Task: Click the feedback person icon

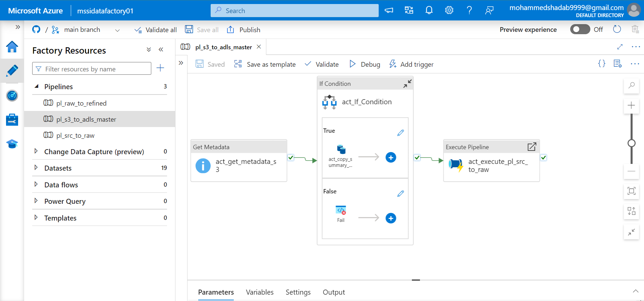Action: 489,10
